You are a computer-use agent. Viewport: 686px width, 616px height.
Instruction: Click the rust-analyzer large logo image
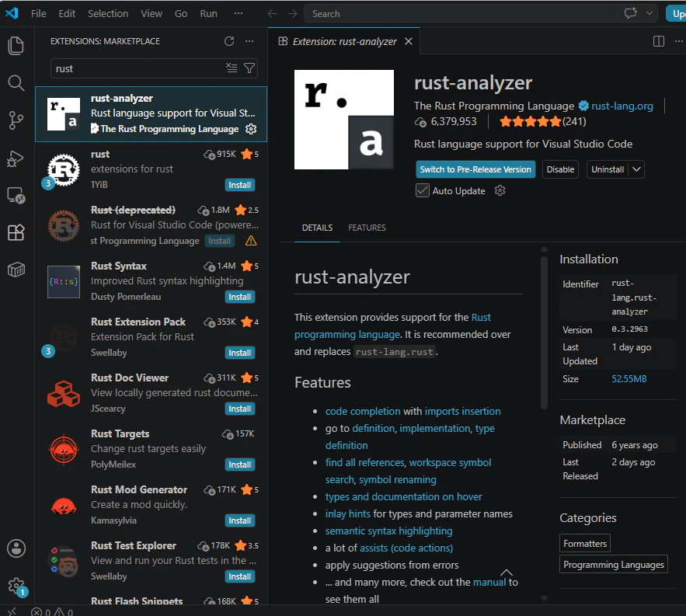coord(344,120)
